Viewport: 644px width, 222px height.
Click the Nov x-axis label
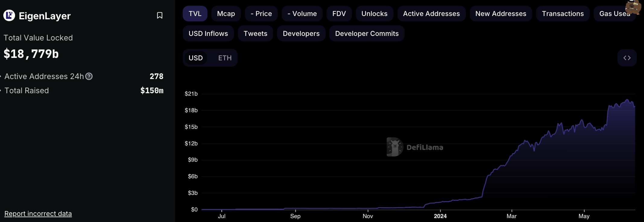click(x=368, y=216)
